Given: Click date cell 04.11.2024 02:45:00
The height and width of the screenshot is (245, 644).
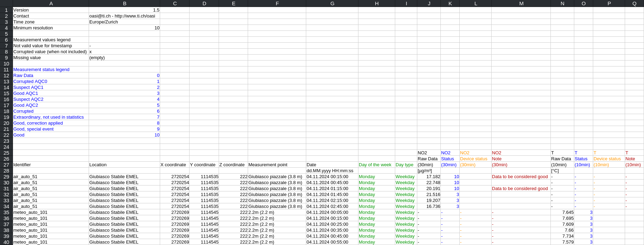Looking at the screenshot, I should [x=332, y=206].
